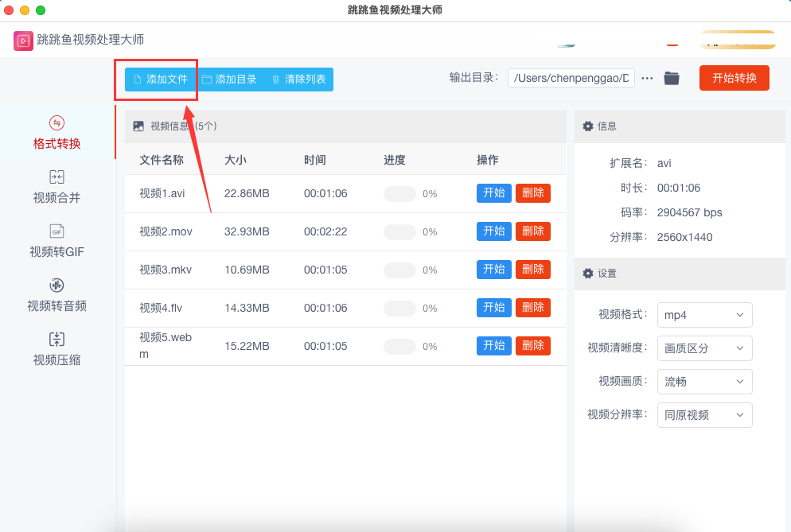The width and height of the screenshot is (791, 532).
Task: Select the 视频3.mkv file name
Action: coord(166,270)
